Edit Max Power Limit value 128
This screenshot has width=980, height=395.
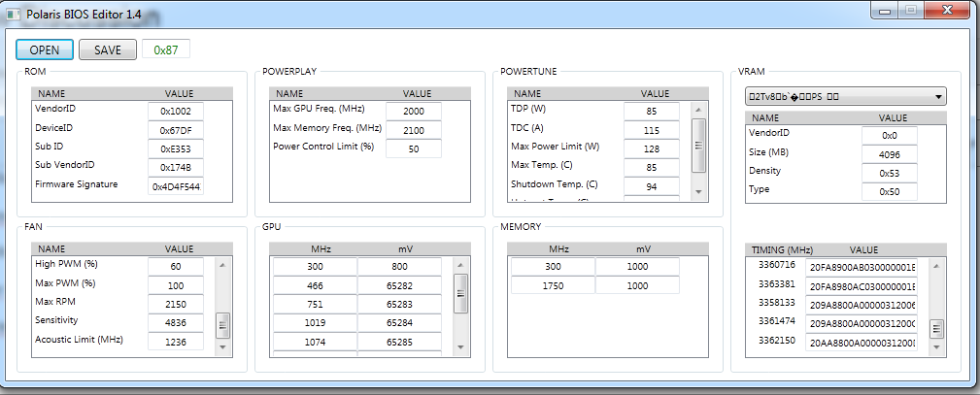[652, 148]
